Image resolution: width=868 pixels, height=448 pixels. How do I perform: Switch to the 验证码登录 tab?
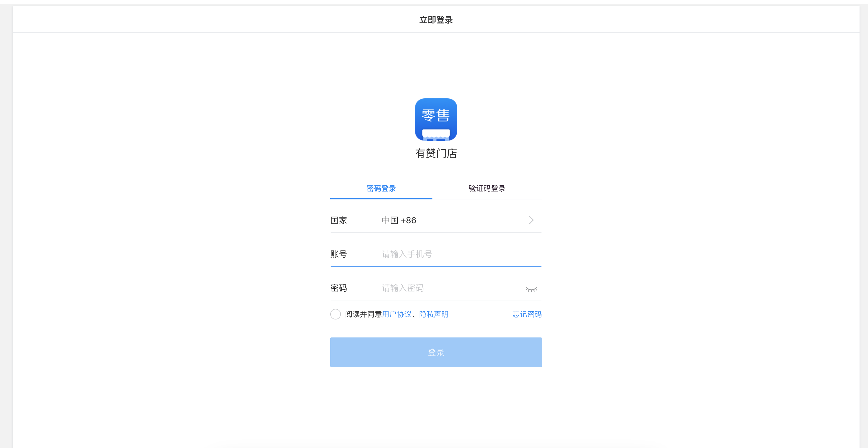[x=486, y=188]
